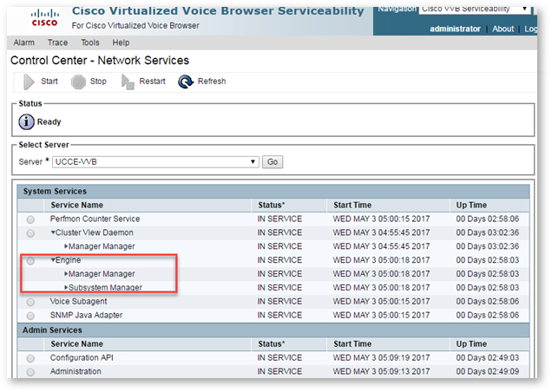Click the System Services Status column header
This screenshot has width=552, height=392.
pos(271,206)
